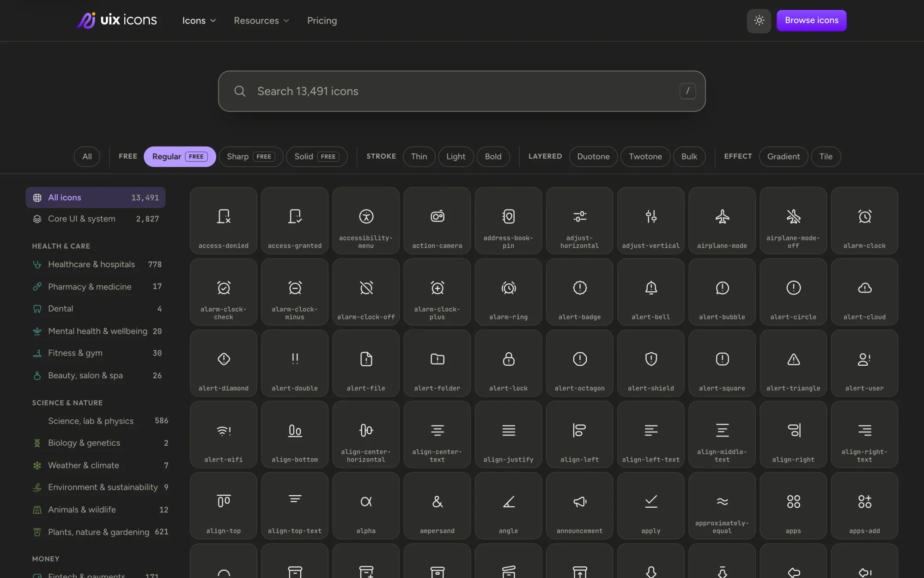Image resolution: width=924 pixels, height=578 pixels.
Task: Apply the Tile effect filter
Action: click(x=826, y=157)
